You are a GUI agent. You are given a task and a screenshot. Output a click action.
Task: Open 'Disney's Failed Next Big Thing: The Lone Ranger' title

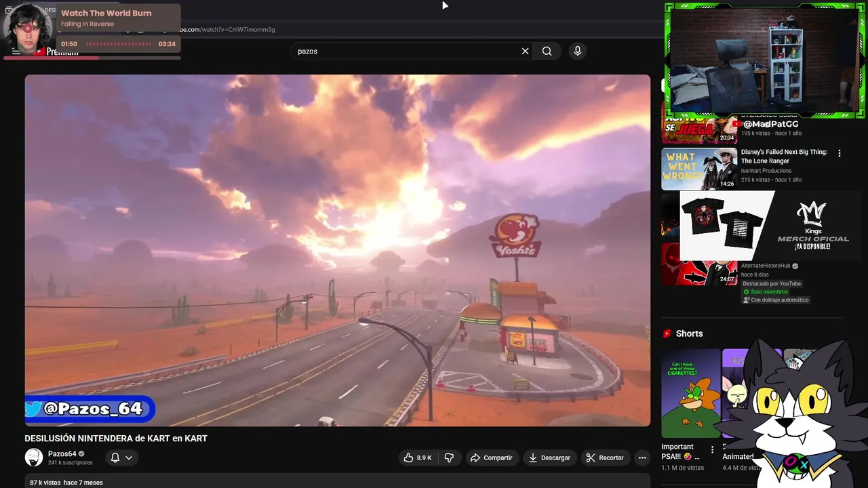click(784, 157)
